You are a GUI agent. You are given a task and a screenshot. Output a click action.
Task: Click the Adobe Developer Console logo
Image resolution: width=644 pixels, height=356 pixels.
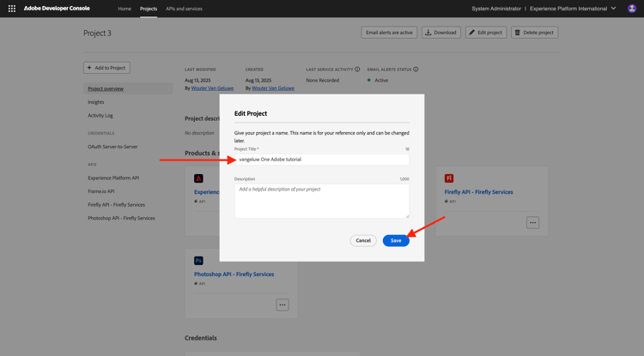click(x=57, y=9)
